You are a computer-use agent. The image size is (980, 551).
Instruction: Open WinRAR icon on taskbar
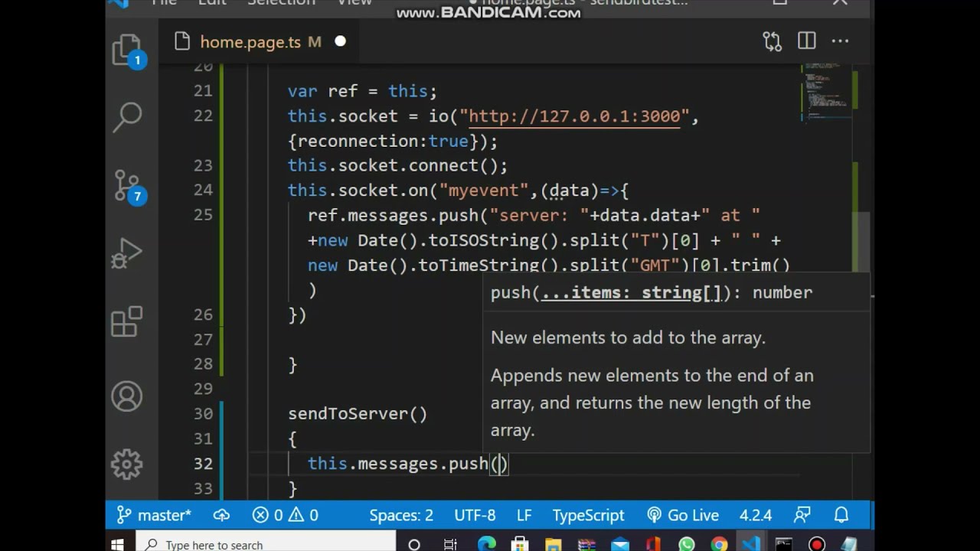click(x=586, y=545)
